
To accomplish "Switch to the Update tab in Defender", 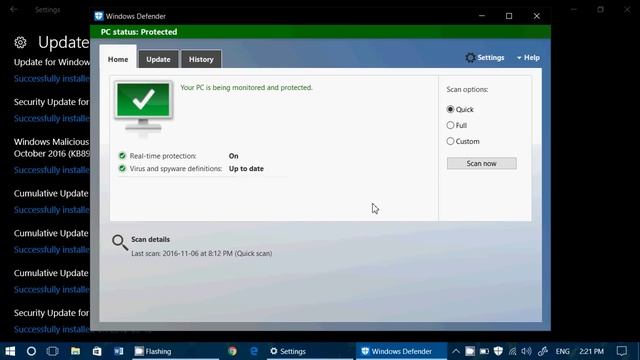I will pos(158,59).
